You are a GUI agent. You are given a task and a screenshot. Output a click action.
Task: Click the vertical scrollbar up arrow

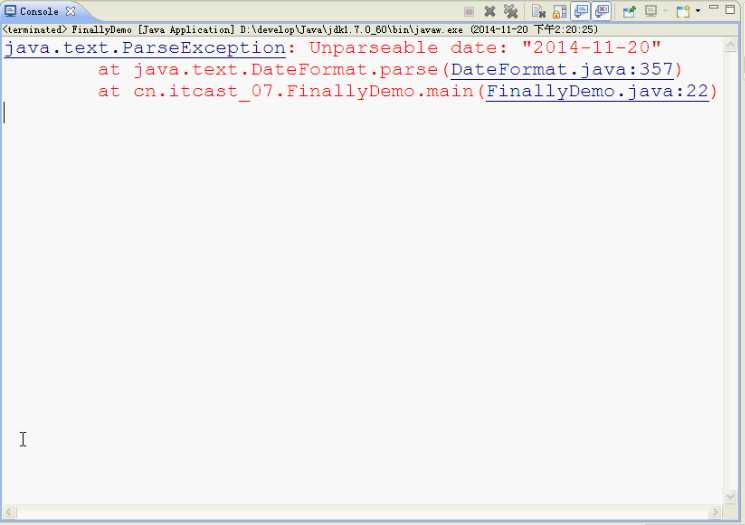coord(730,46)
